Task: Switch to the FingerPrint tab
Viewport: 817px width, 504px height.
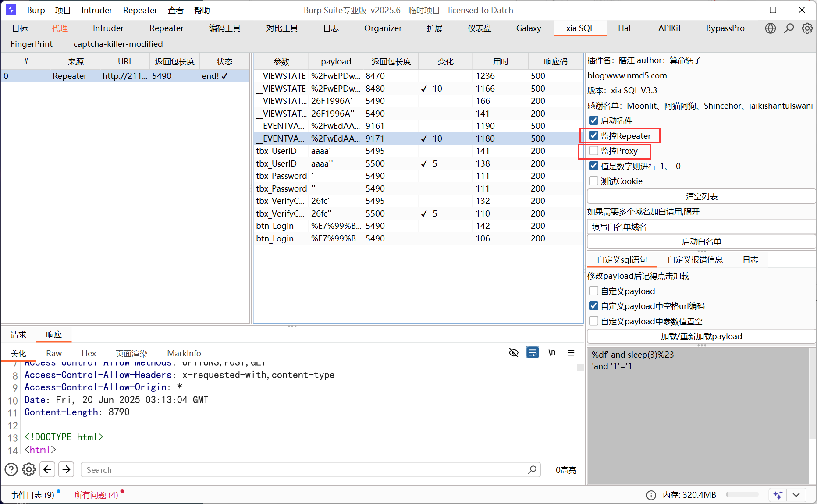Action: 32,44
